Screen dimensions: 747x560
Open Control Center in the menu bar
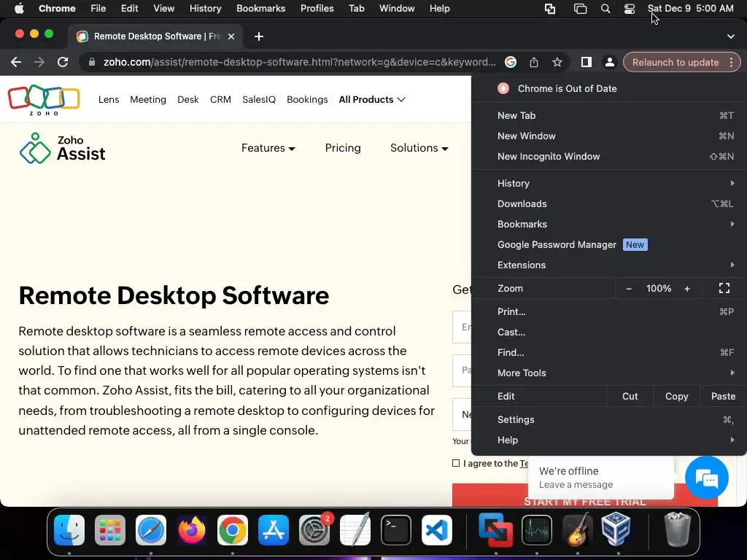pyautogui.click(x=630, y=9)
